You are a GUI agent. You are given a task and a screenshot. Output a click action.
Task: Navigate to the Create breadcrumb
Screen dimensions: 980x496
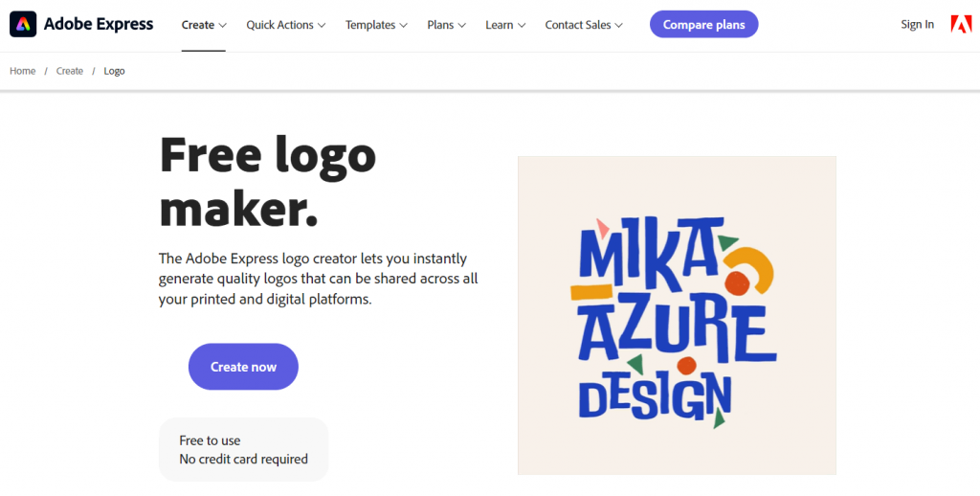coord(70,71)
